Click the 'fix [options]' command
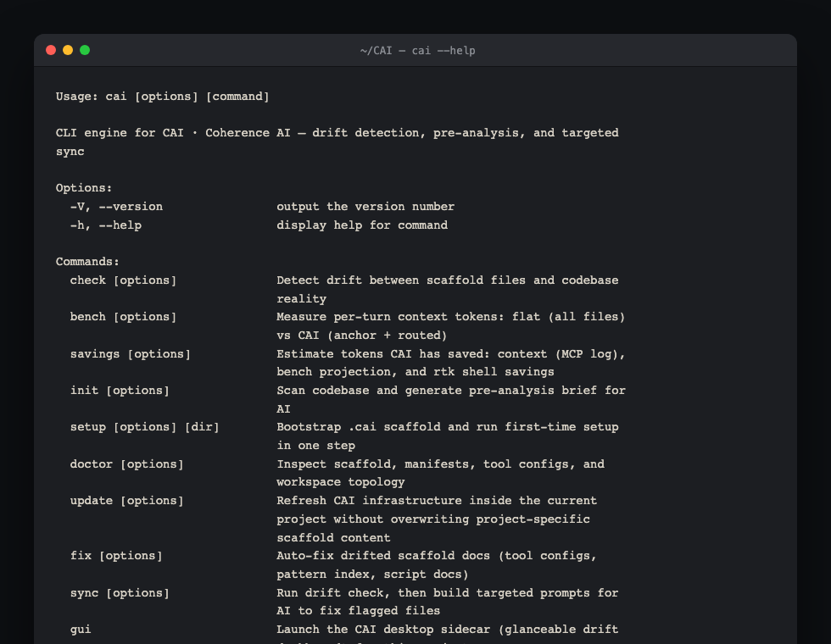Screen dimensions: 831x644 (117, 556)
